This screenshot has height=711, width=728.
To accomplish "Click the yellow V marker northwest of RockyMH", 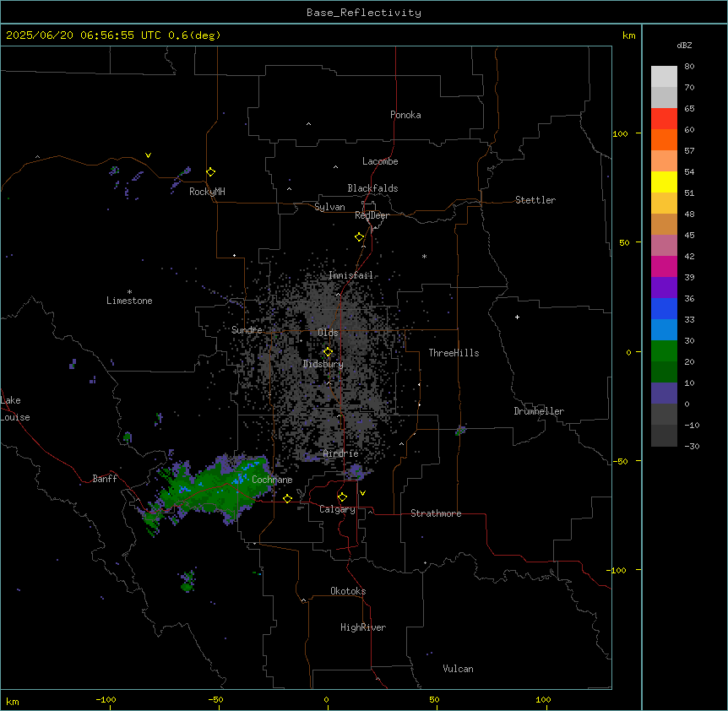I will [148, 155].
